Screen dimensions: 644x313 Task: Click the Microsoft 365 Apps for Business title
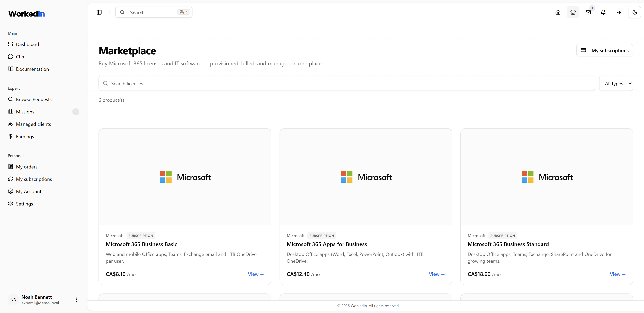tap(327, 244)
